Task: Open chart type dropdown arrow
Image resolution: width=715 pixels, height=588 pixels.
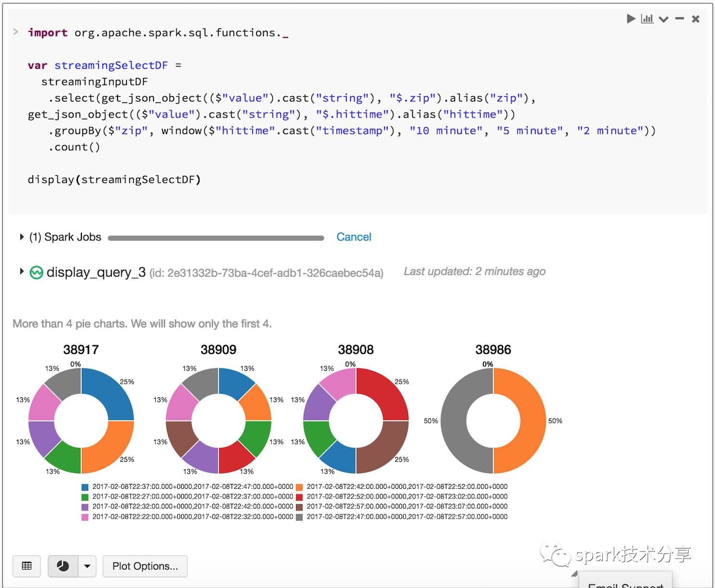Action: [x=87, y=566]
